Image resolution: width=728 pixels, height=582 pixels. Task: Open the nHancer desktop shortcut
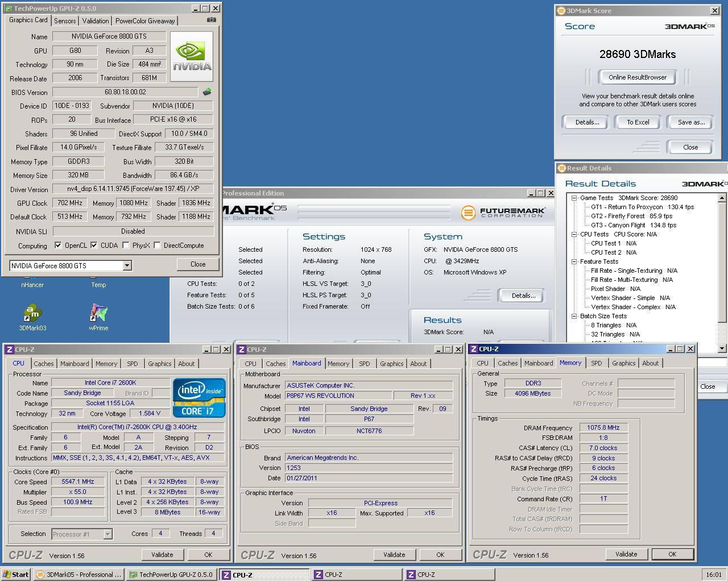[32, 281]
